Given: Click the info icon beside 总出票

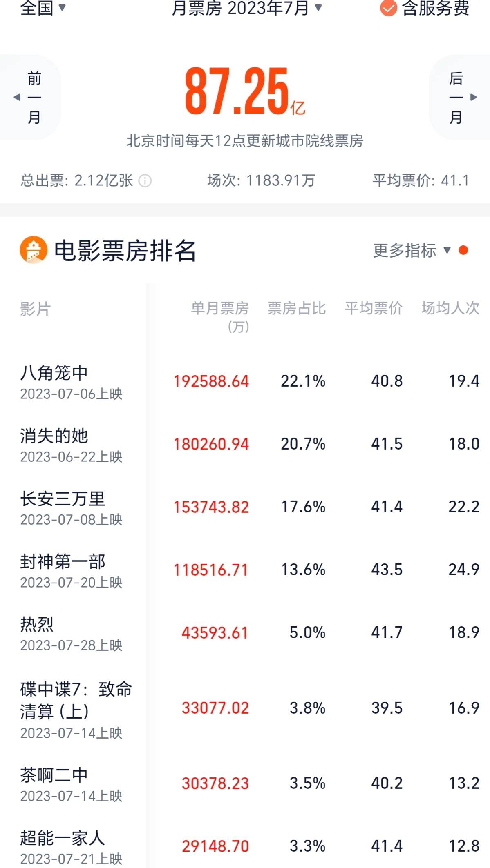Looking at the screenshot, I should point(145,180).
